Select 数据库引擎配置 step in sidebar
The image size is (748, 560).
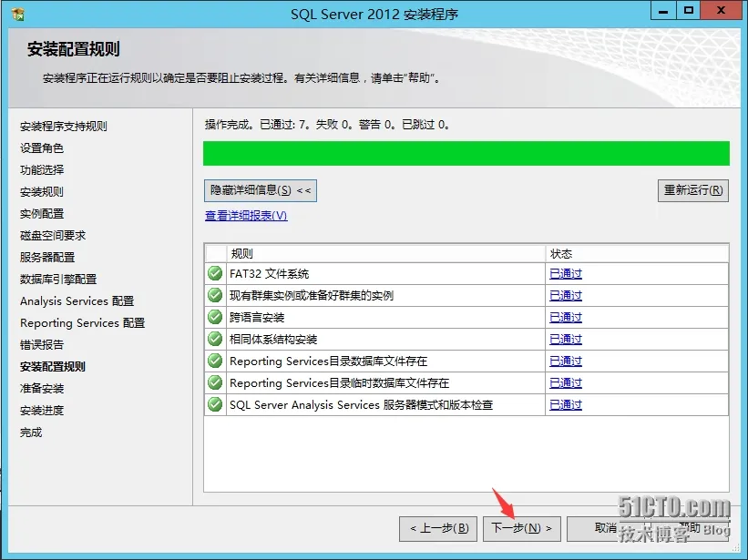58,280
